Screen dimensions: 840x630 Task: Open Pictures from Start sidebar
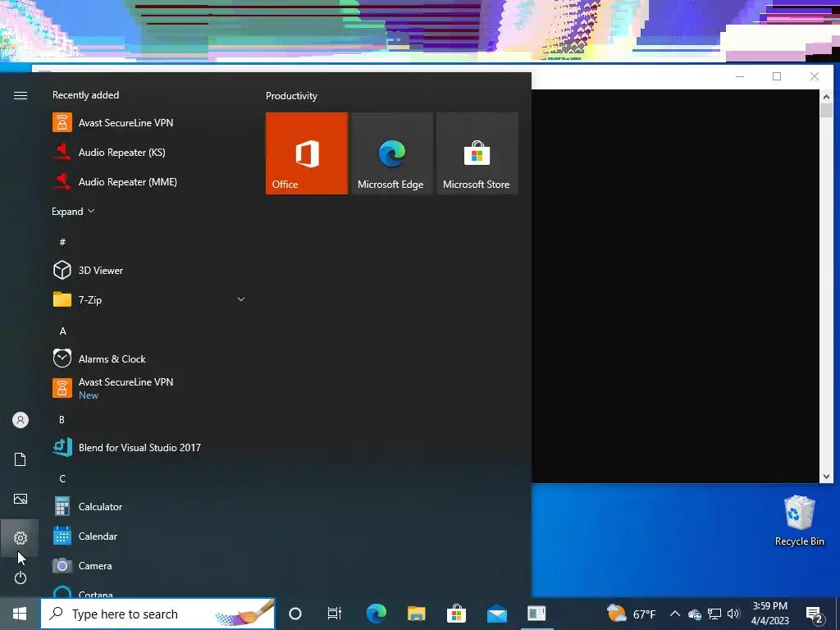coord(20,499)
